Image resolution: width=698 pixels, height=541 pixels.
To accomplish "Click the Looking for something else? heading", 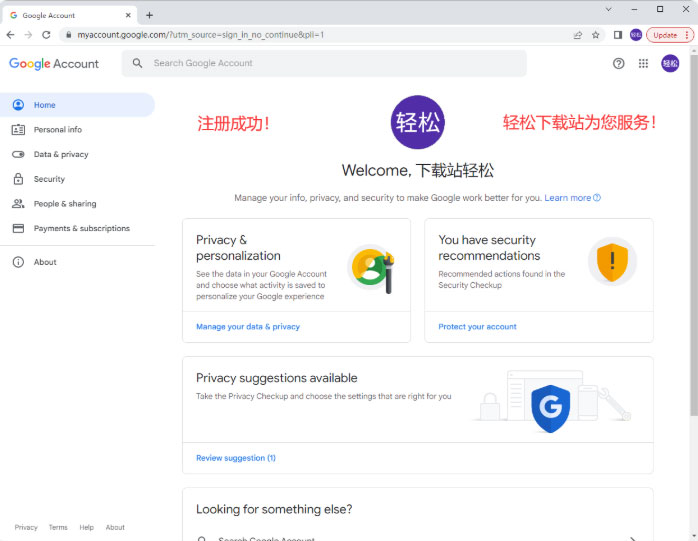I will tap(274, 509).
